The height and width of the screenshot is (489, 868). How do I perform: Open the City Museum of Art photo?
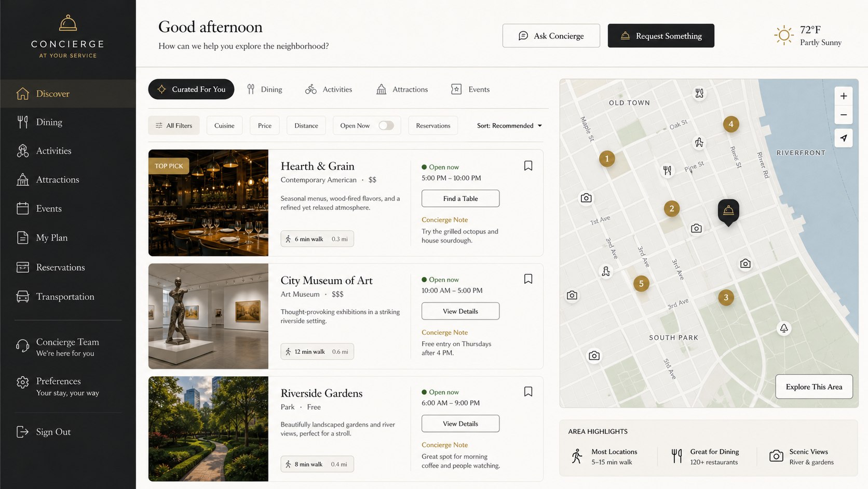(x=208, y=316)
